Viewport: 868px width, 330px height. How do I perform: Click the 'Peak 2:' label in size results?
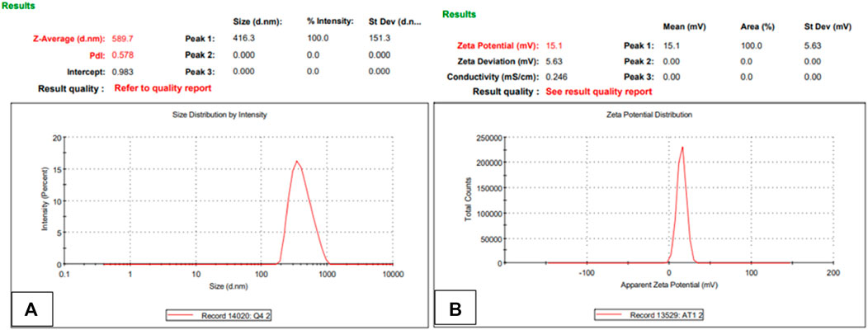point(200,55)
